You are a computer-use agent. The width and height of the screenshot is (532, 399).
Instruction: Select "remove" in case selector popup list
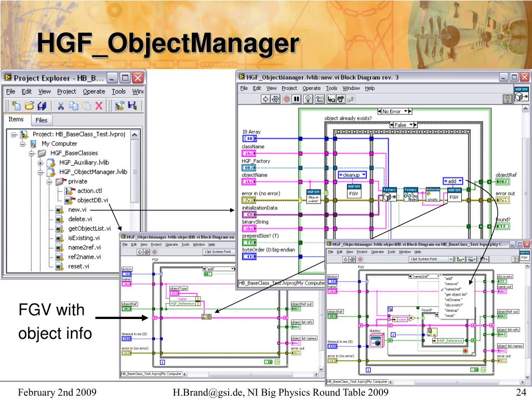(x=451, y=284)
